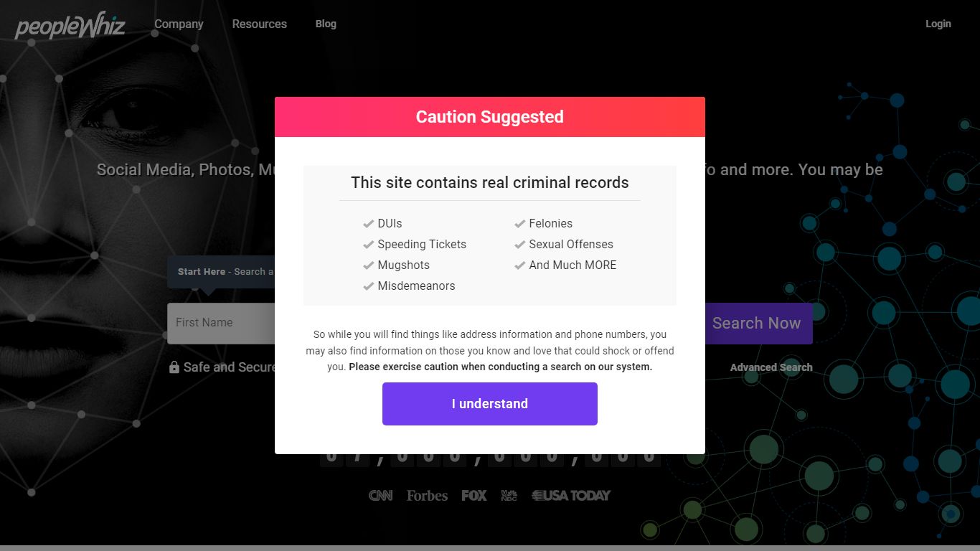This screenshot has width=980, height=551.
Task: Click the CNN logo
Action: tap(380, 495)
